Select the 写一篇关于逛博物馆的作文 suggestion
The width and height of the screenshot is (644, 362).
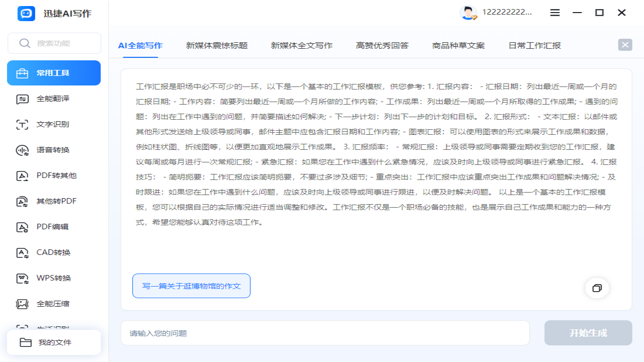pos(191,286)
